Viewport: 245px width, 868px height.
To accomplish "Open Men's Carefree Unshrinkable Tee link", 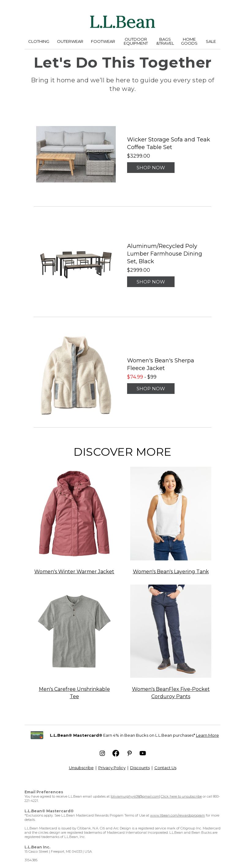I will (74, 692).
